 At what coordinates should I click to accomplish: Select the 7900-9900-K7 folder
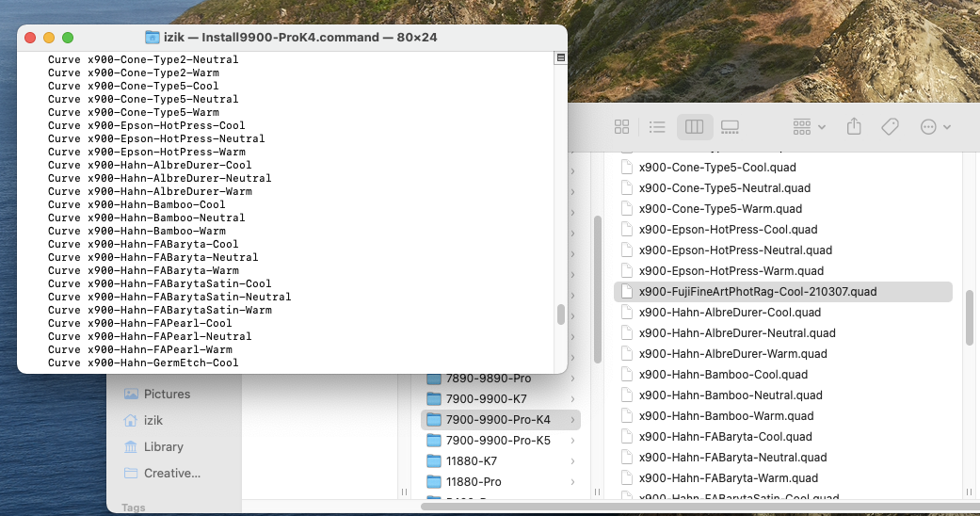486,398
